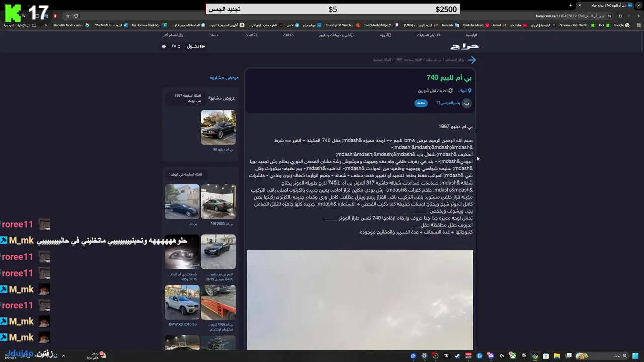Open Microsoft Store from the taskbar

tap(546, 356)
